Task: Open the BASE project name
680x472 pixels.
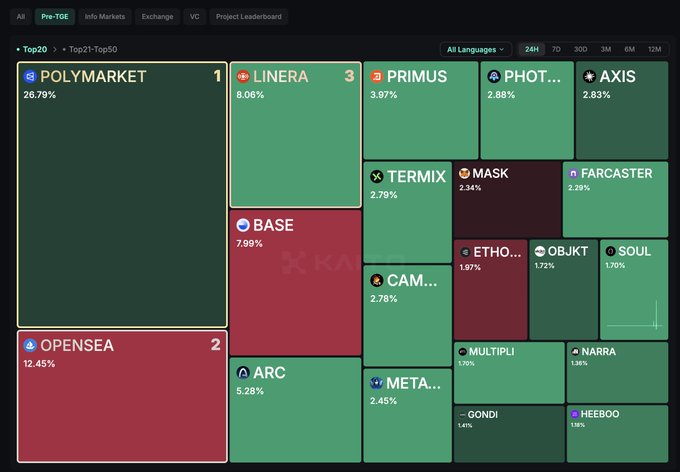Action: pos(273,225)
